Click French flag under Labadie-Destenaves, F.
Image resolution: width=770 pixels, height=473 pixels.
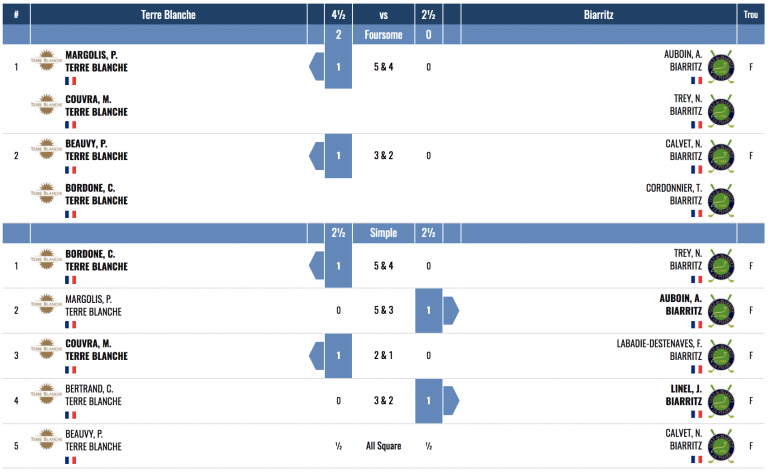point(695,369)
